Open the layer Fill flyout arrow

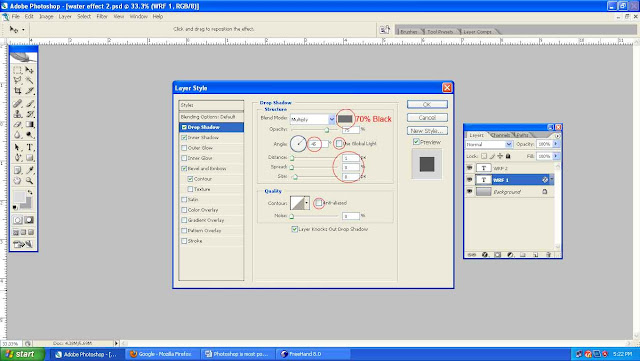pos(556,156)
